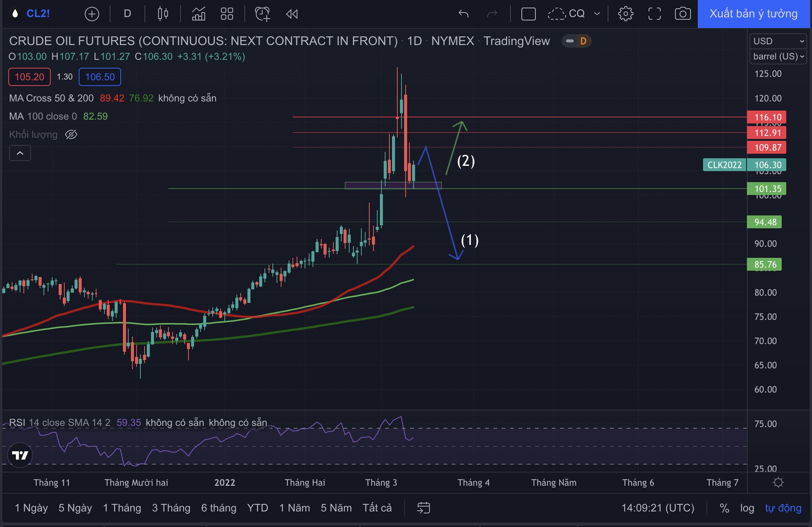Choose the chart layout rectangle icon

[528, 14]
